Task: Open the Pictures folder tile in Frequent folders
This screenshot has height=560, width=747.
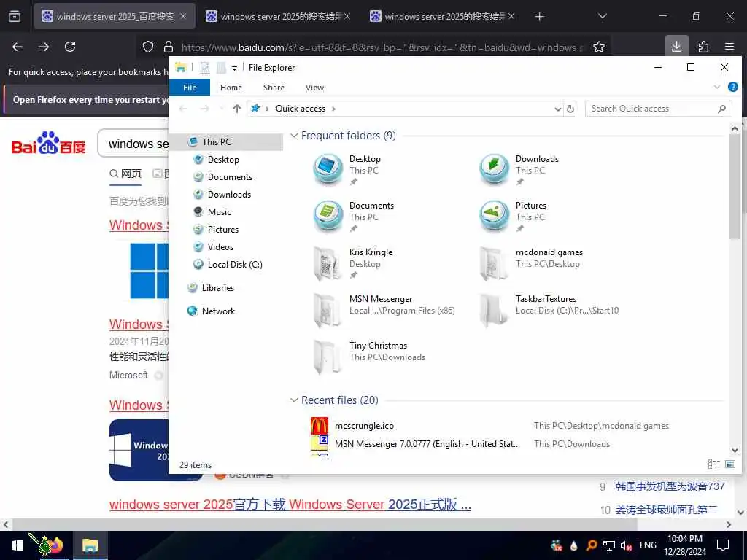Action: pos(513,216)
